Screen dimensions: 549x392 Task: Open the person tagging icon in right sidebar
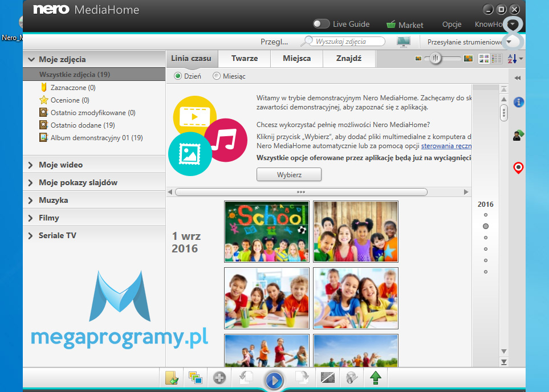point(518,135)
